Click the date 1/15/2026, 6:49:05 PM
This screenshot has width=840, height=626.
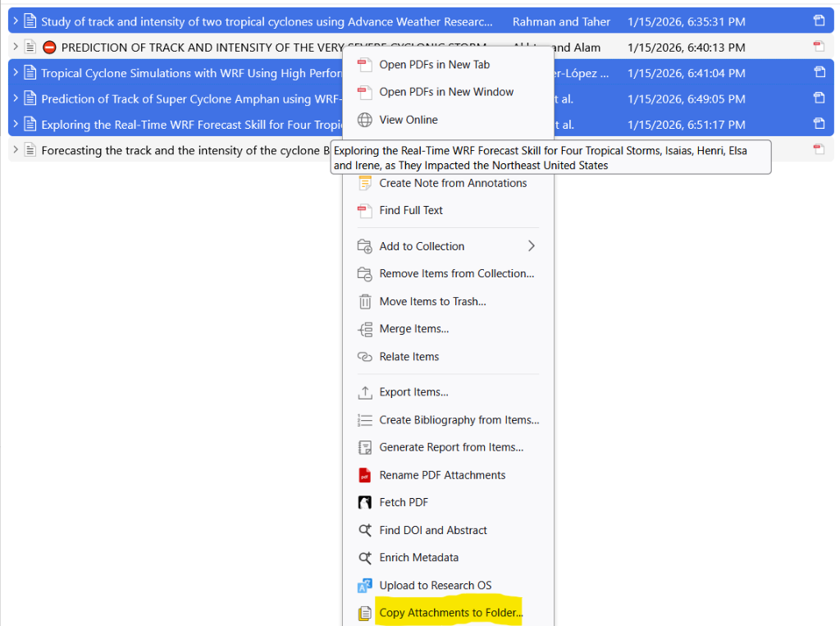click(687, 99)
